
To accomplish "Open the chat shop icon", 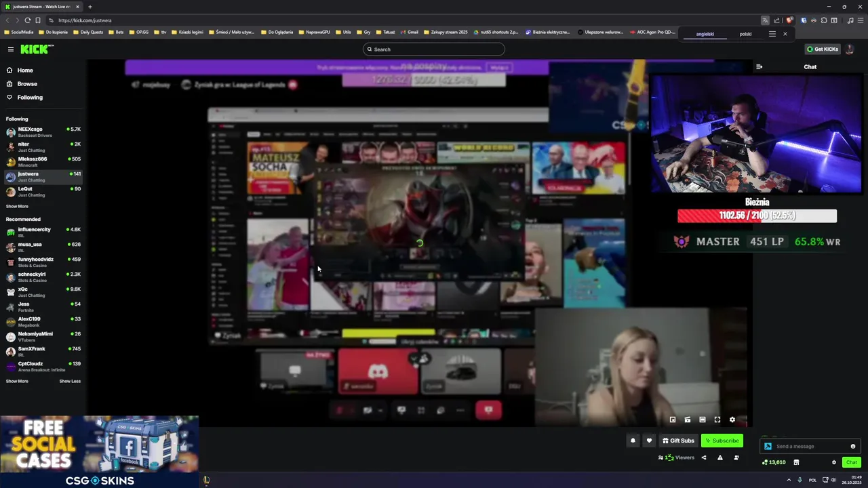I will (x=796, y=462).
